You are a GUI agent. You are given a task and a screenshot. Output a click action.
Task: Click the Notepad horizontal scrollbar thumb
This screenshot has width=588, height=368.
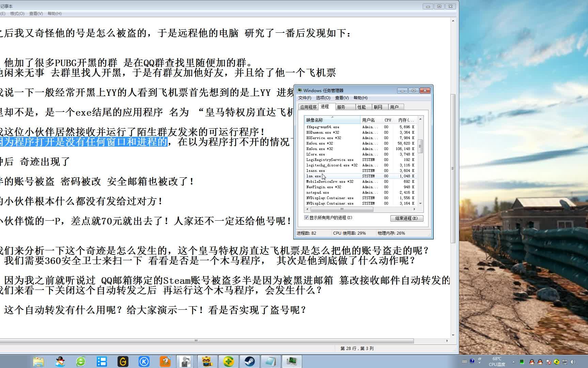[x=196, y=341]
